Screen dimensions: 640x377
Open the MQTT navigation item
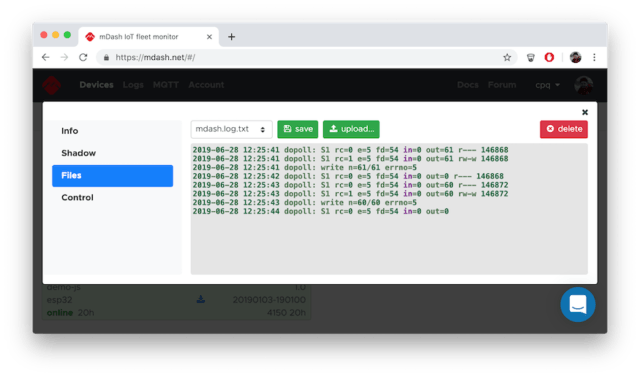pos(166,85)
